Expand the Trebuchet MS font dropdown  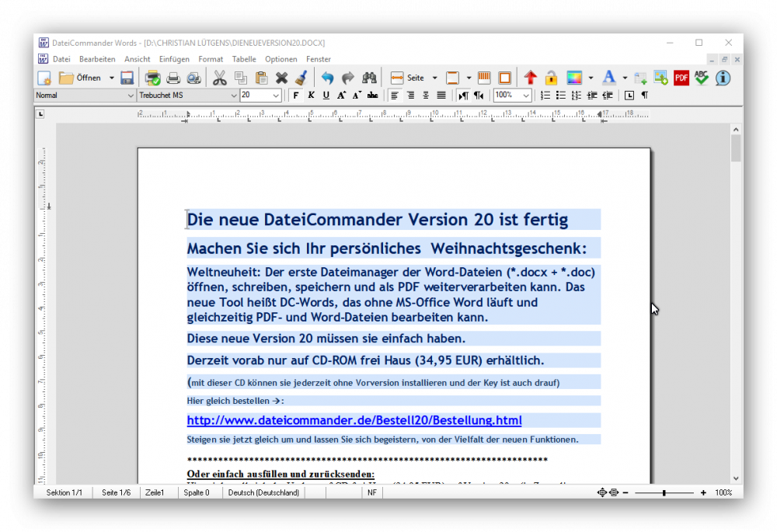click(234, 96)
